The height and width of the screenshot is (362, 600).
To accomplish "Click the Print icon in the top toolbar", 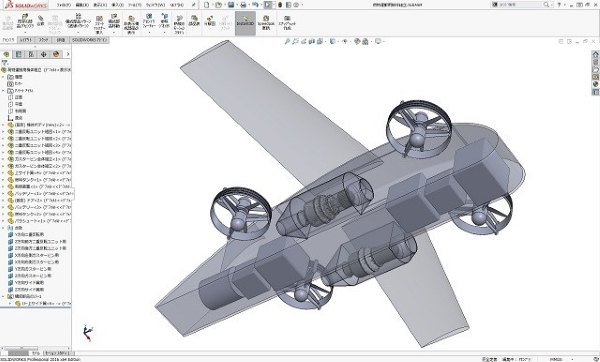I will (243, 5).
